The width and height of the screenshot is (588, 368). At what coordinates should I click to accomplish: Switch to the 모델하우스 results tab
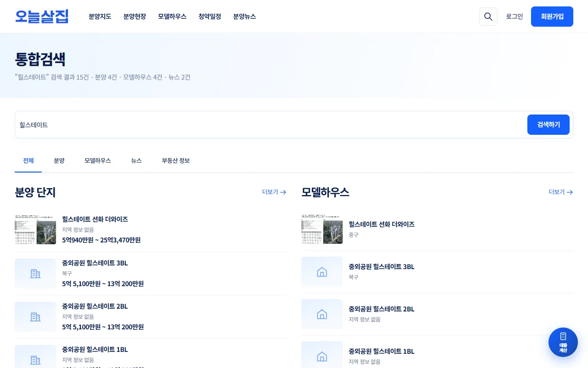click(x=98, y=161)
